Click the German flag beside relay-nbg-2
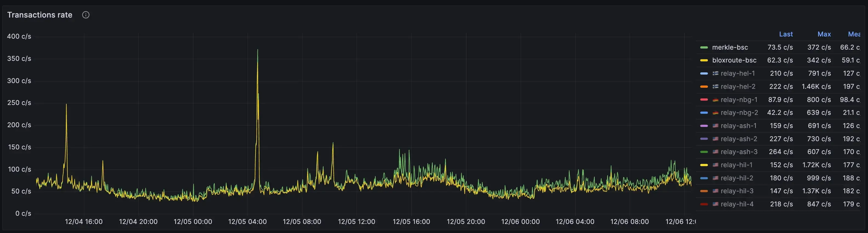Image resolution: width=868 pixels, height=233 pixels. click(x=715, y=113)
